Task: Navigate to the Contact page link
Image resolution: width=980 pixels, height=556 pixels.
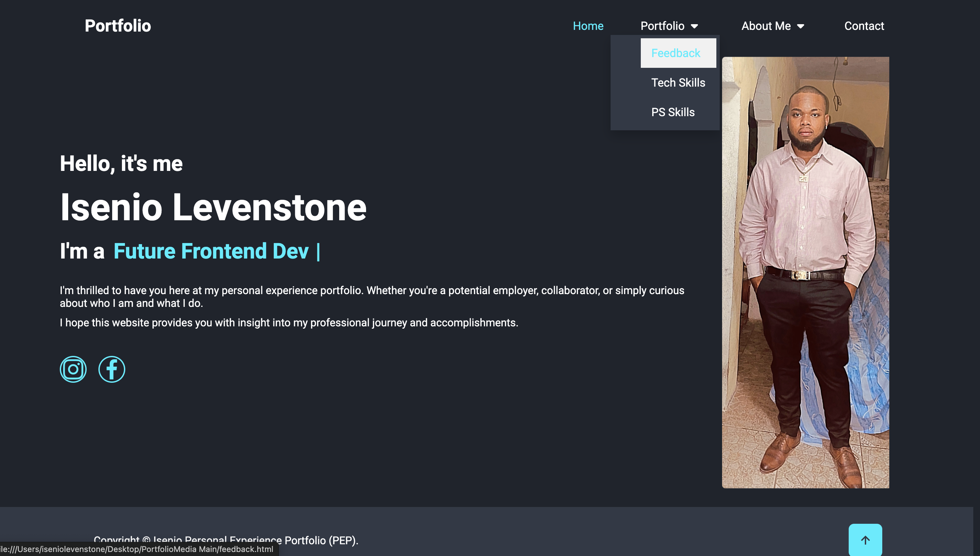Action: (x=864, y=26)
